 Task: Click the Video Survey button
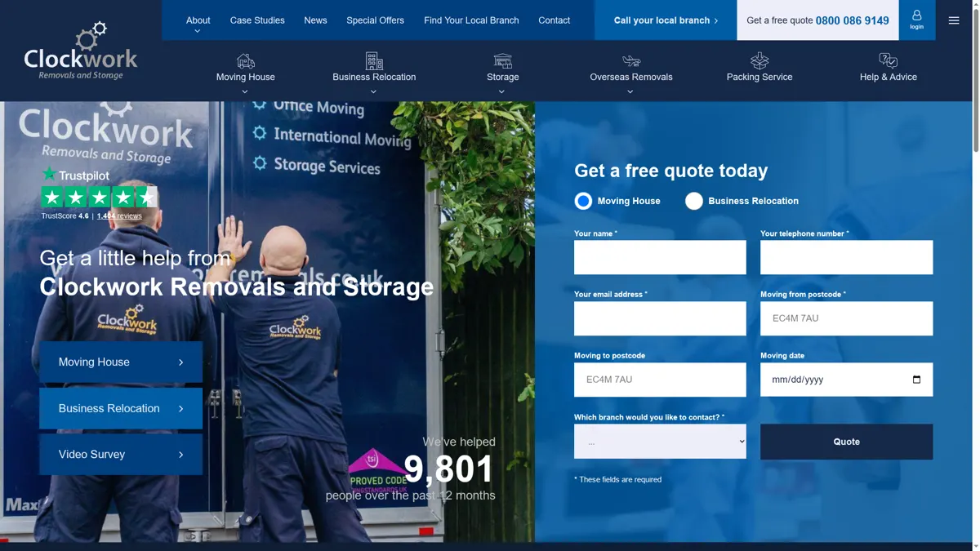(x=121, y=455)
